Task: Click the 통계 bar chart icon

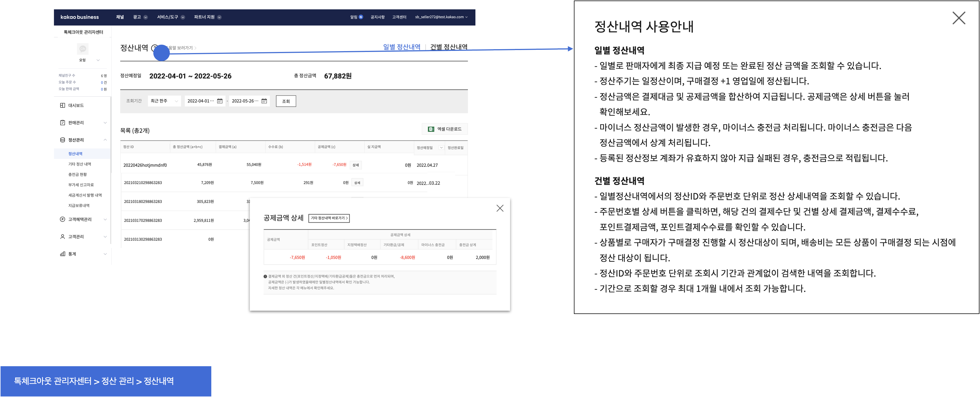Action: 62,254
